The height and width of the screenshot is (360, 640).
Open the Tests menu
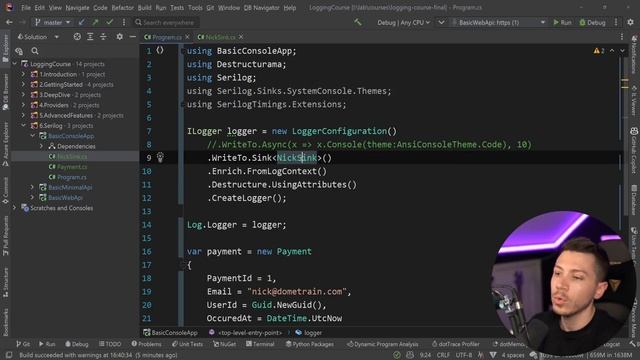coord(177,8)
